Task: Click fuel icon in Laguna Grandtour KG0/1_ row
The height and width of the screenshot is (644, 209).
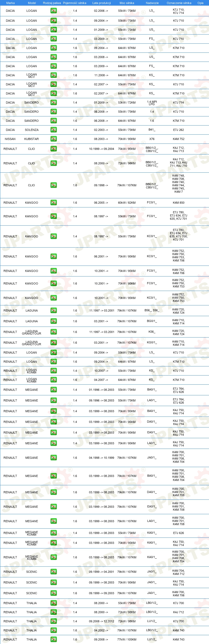Action: tap(53, 343)
